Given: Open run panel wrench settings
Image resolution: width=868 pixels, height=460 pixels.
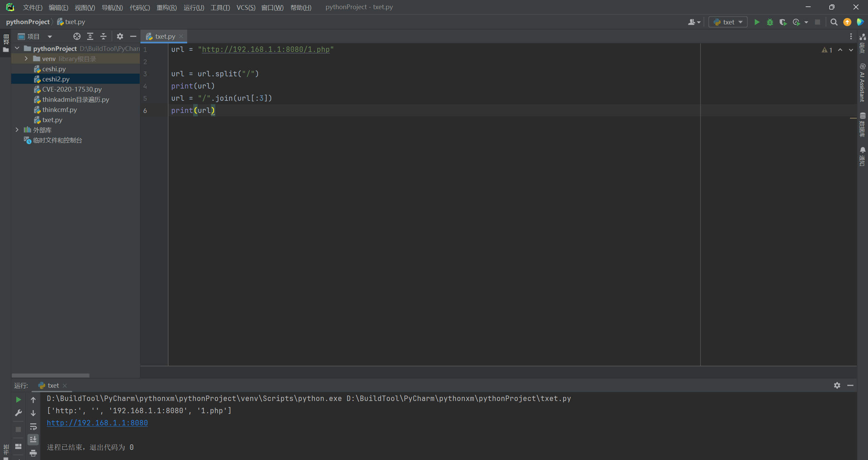Looking at the screenshot, I should [19, 413].
